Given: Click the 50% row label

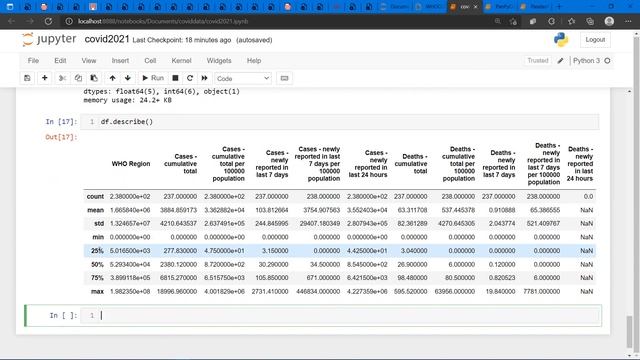Looking at the screenshot, I should tap(97, 264).
